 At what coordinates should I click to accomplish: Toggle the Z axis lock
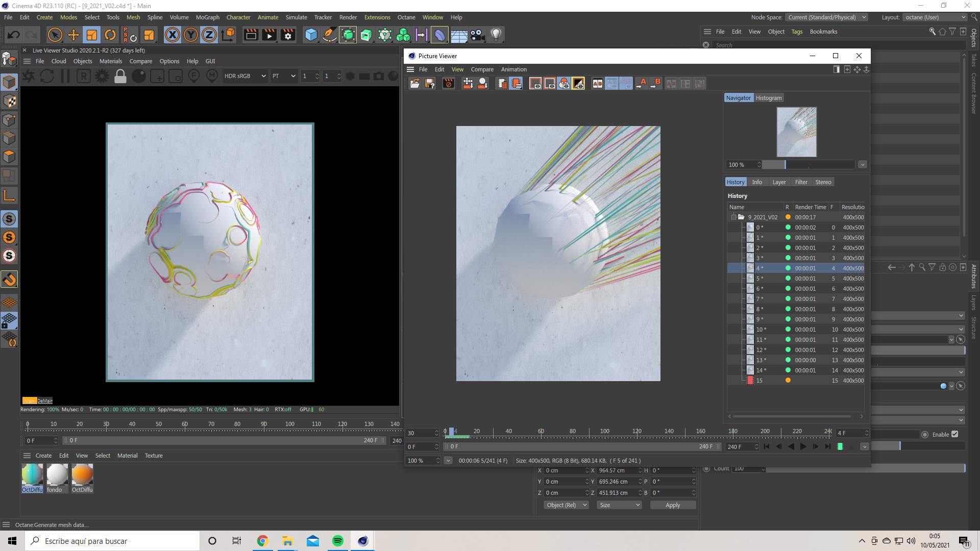(209, 35)
